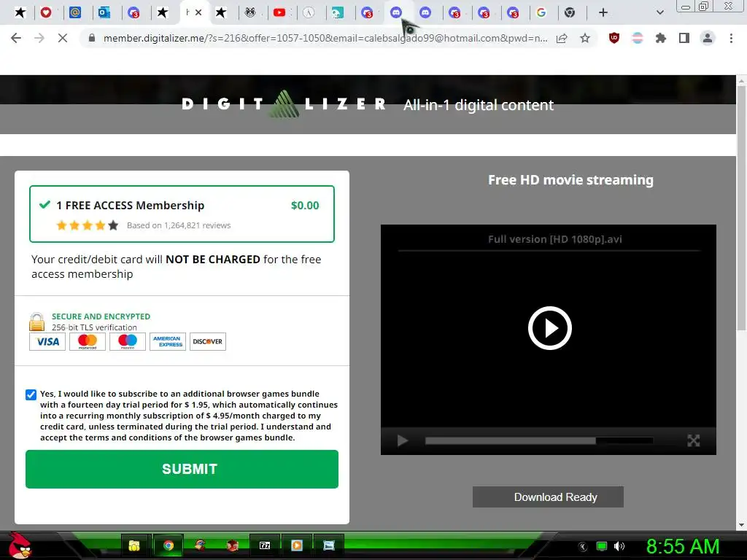This screenshot has width=747, height=560.
Task: Click the video progress bar
Action: [x=539, y=441]
